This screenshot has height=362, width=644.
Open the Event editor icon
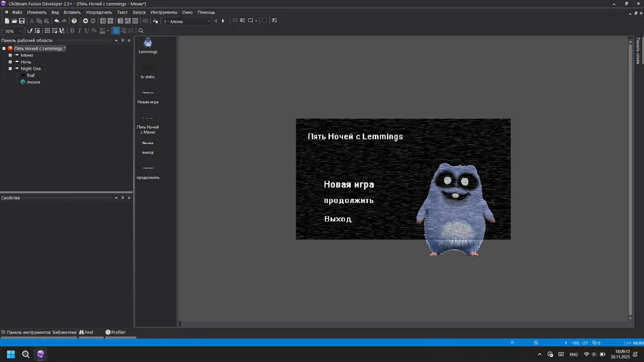coord(120,21)
